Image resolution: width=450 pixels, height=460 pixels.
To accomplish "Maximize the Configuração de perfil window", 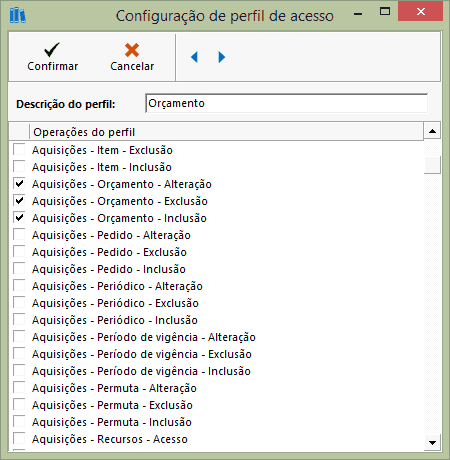I will coord(385,12).
